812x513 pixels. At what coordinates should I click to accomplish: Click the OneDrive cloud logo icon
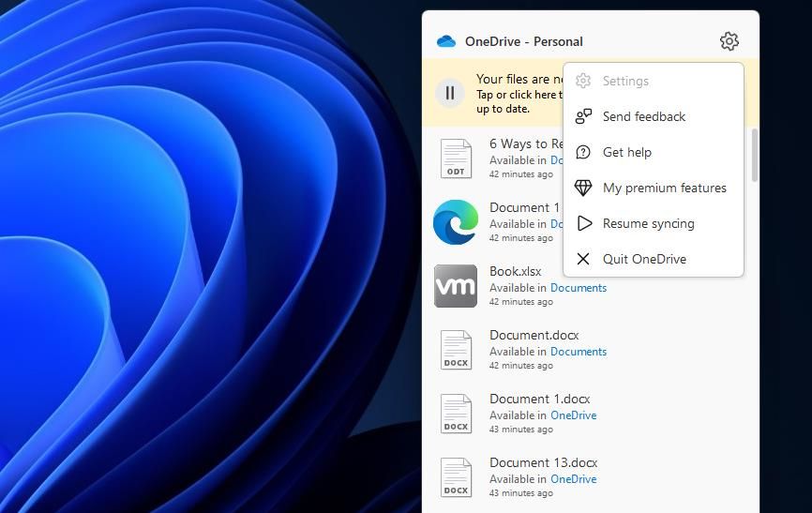tap(446, 41)
